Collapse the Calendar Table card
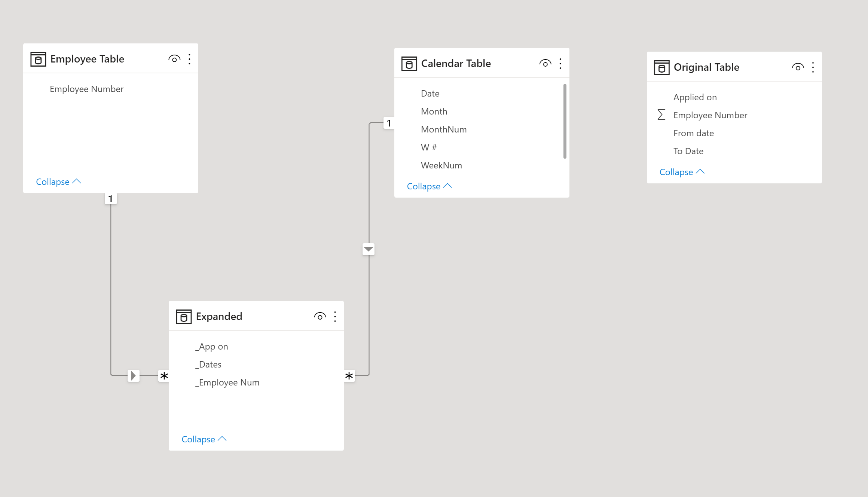868x497 pixels. [430, 186]
